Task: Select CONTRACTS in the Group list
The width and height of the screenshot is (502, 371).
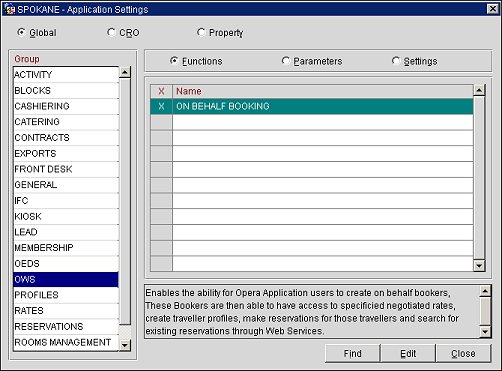Action: (66, 138)
